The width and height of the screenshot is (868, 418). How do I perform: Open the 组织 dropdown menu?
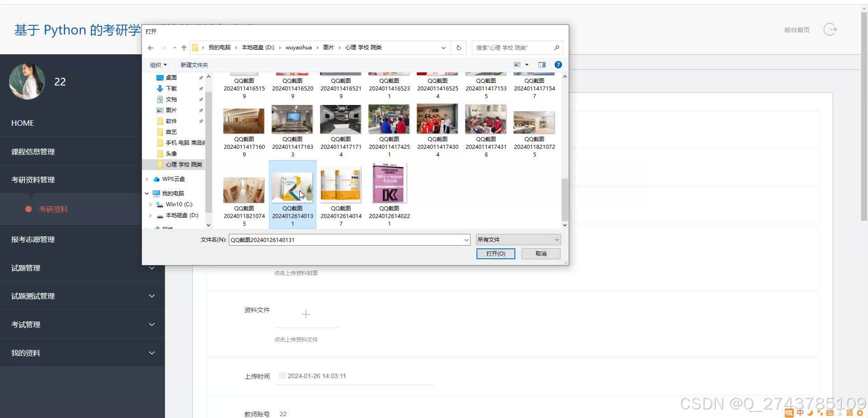point(158,65)
